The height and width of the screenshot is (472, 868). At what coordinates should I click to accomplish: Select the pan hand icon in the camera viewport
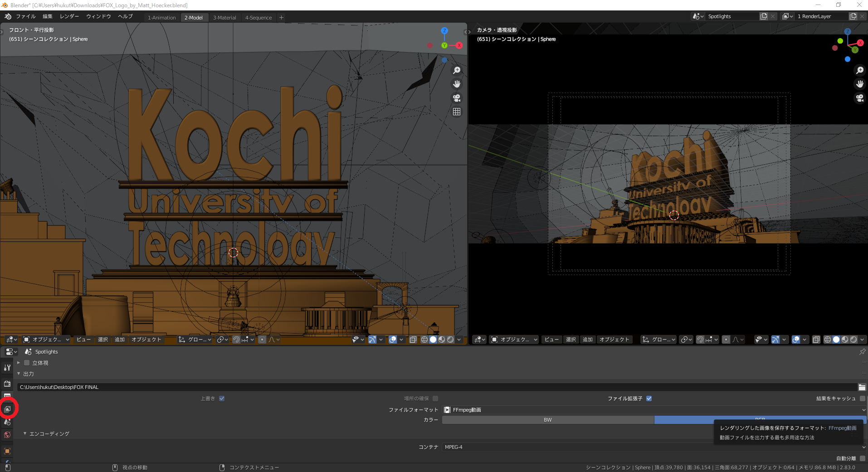point(859,84)
